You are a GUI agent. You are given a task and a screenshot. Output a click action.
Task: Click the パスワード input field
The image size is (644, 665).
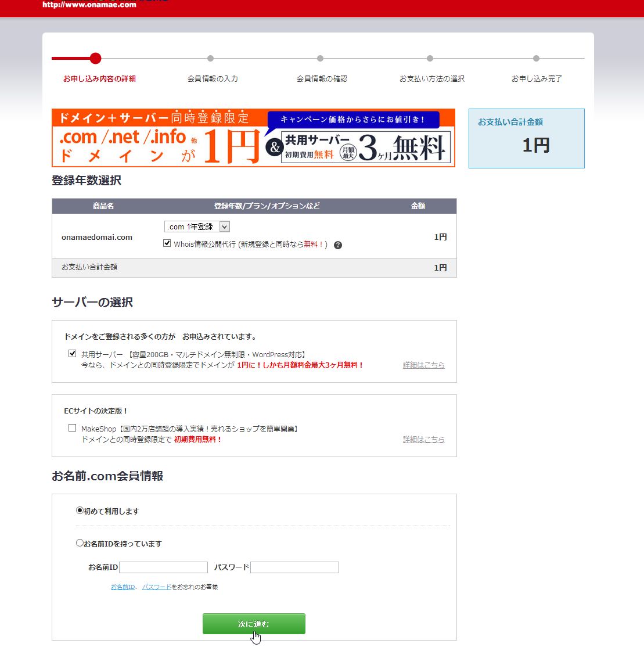click(294, 567)
